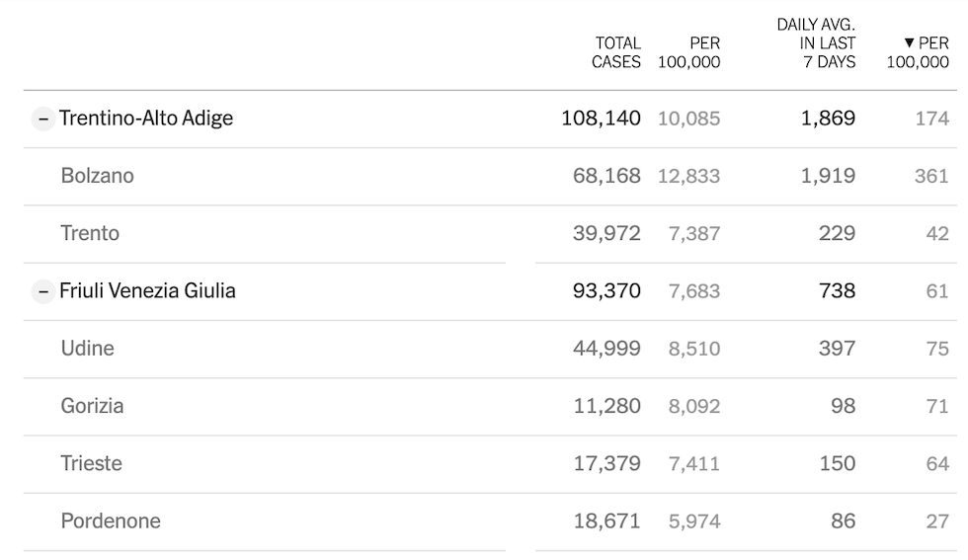Select the Trento row
The width and height of the screenshot is (968, 560).
490,234
